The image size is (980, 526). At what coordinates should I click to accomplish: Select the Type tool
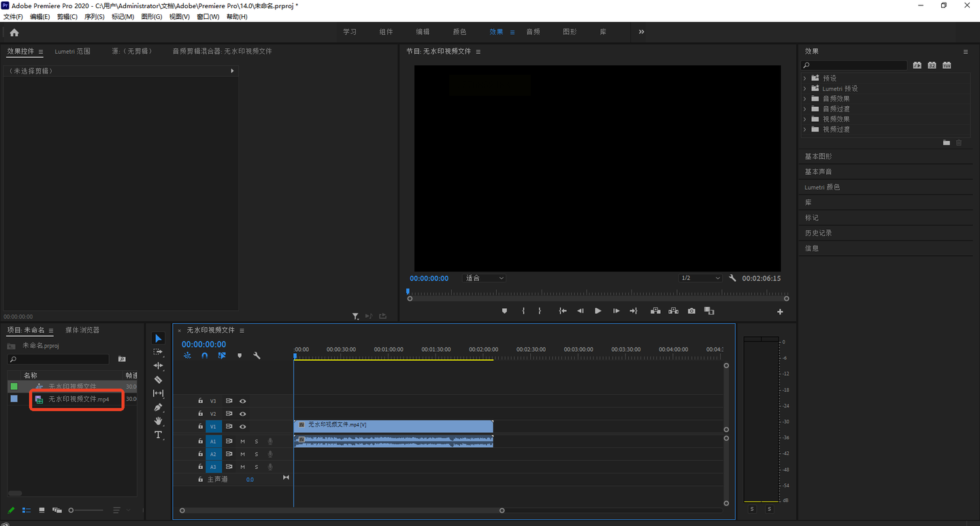(x=158, y=435)
